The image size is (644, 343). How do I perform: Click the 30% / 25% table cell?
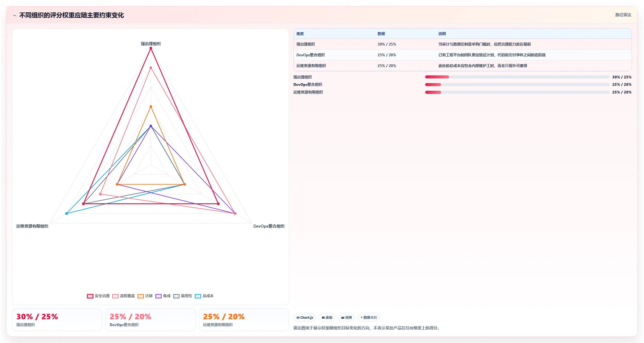point(387,44)
